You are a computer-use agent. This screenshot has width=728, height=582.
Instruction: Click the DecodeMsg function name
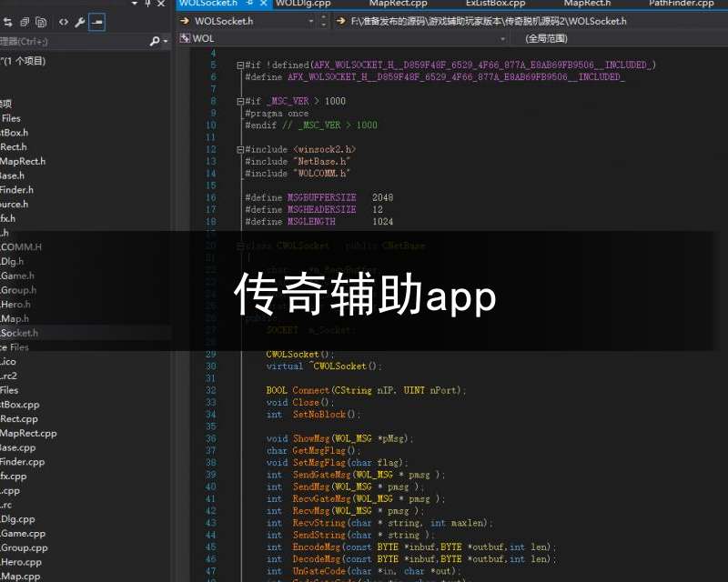(x=317, y=559)
